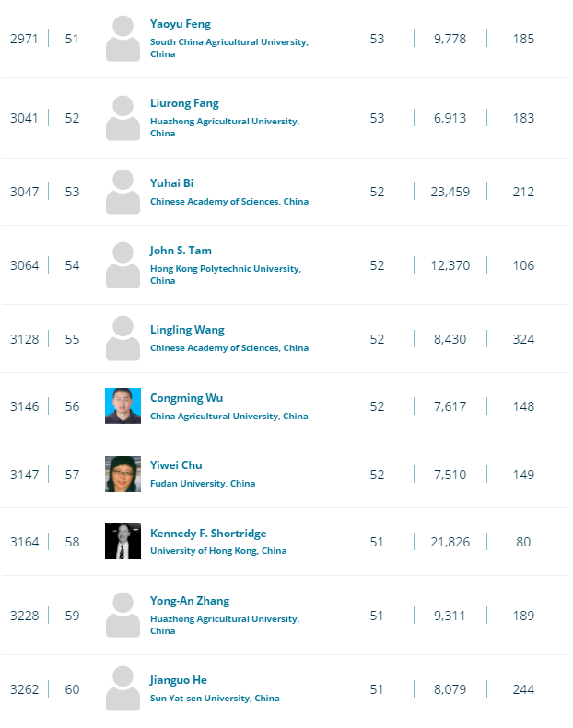Image resolution: width=573 pixels, height=728 pixels.
Task: Select Yuhai Bi's default avatar icon
Action: pos(123,192)
